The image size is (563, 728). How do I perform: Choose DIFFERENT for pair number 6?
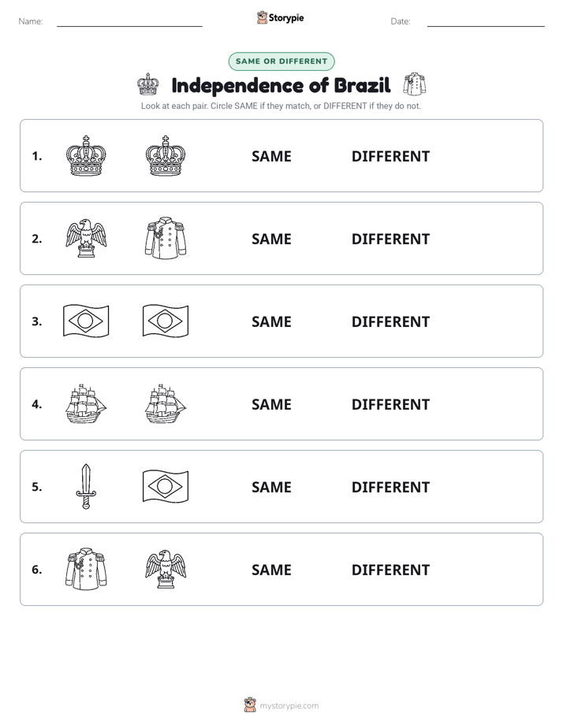pos(390,570)
